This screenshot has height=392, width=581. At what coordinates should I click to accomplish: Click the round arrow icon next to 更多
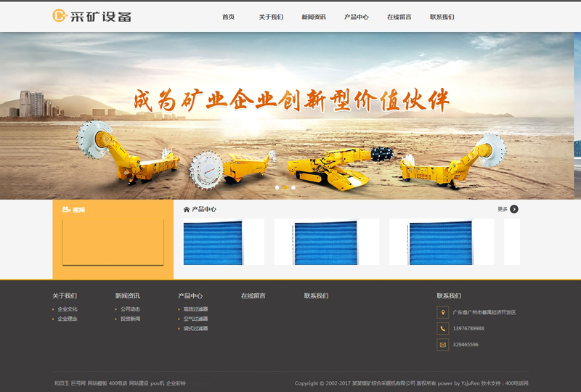514,209
